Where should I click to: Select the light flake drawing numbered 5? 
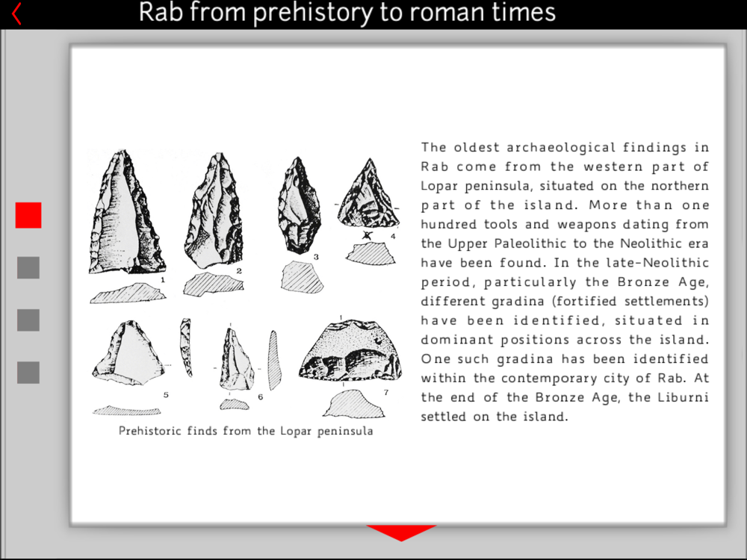tap(127, 351)
